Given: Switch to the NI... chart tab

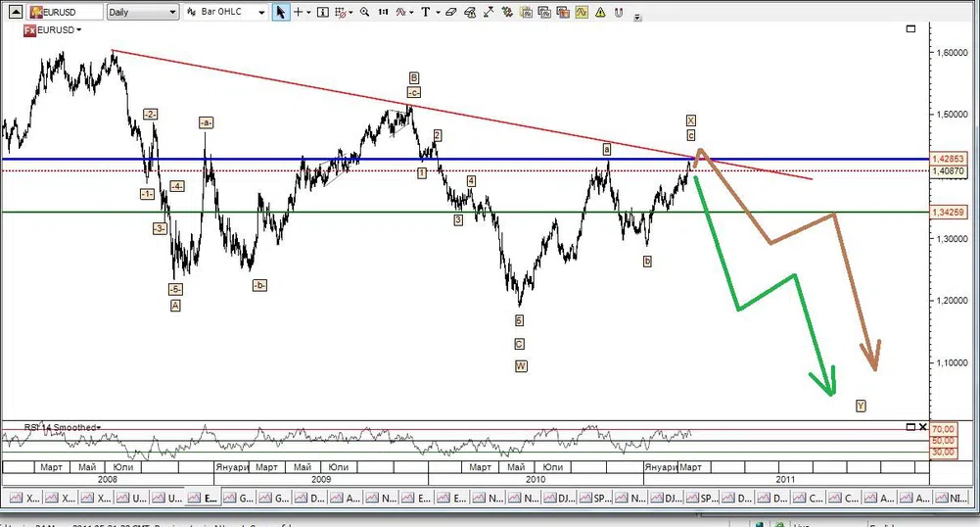Looking at the screenshot, I should pos(951,498).
